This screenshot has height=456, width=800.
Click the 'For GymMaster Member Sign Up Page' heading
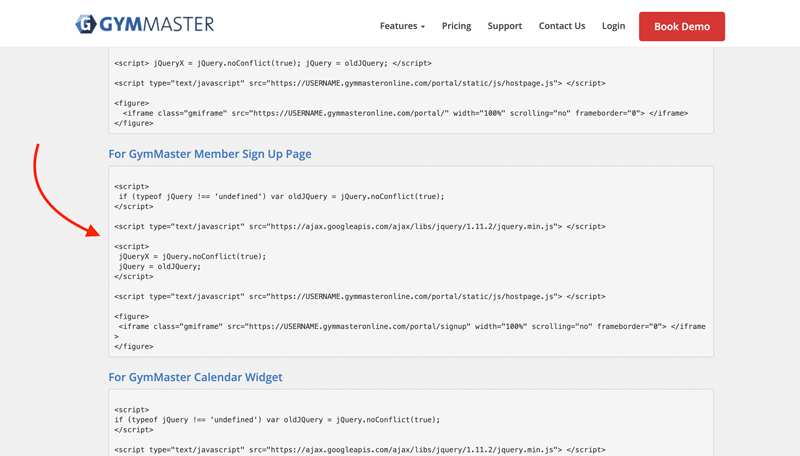[210, 154]
